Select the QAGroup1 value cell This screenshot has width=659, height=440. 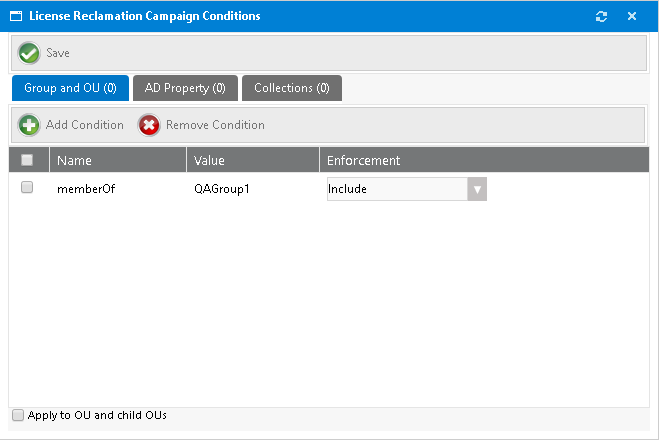tap(222, 188)
